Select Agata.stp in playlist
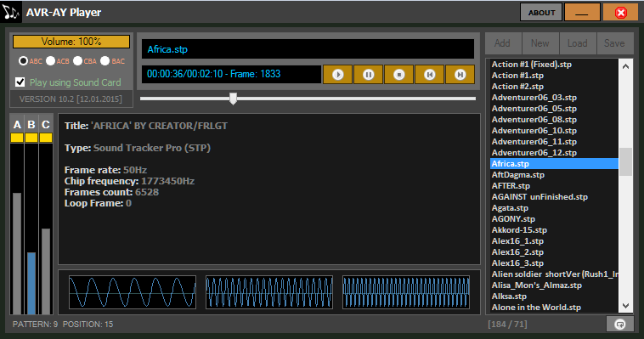The image size is (644, 339). tap(554, 208)
